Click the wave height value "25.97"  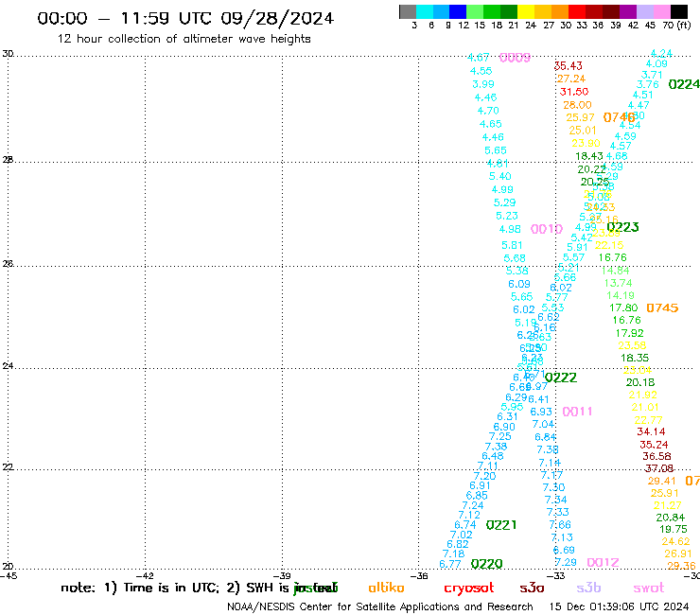pos(581,117)
